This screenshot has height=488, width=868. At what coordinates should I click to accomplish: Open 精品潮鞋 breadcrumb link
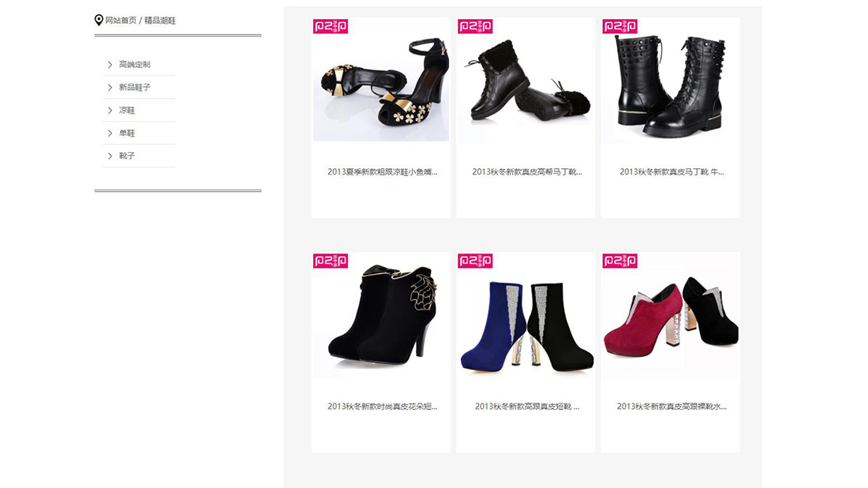pyautogui.click(x=160, y=21)
